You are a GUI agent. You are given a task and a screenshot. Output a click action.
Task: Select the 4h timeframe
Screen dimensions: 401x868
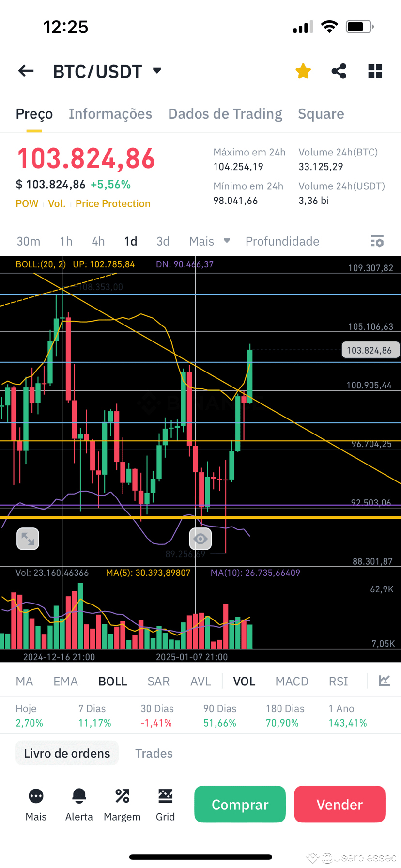click(98, 241)
